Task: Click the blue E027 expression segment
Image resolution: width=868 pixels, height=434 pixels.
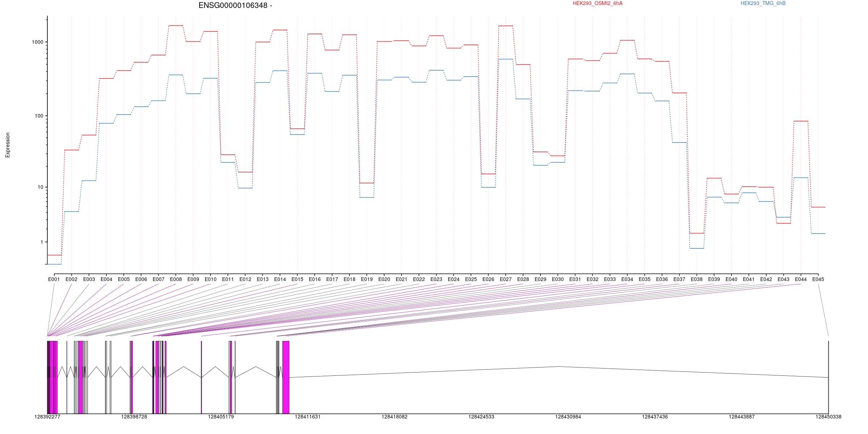Action: tap(506, 59)
